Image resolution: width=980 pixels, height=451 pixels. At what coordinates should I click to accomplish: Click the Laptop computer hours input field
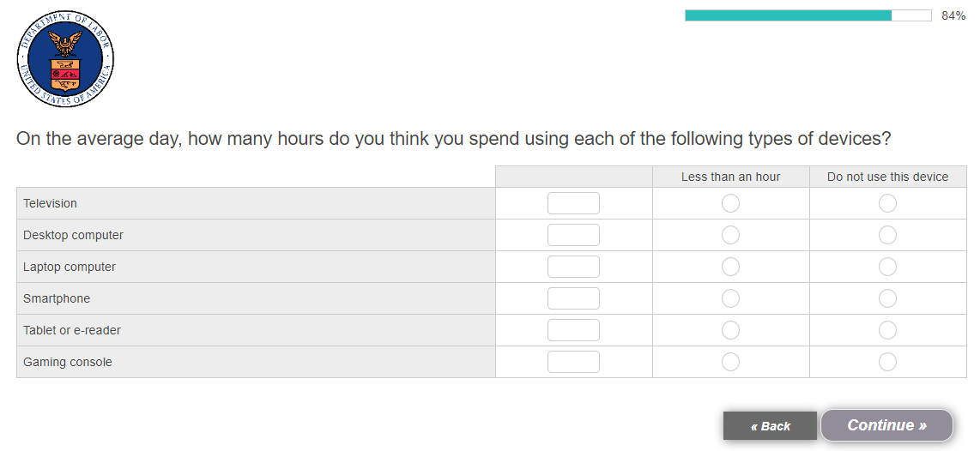click(x=573, y=267)
